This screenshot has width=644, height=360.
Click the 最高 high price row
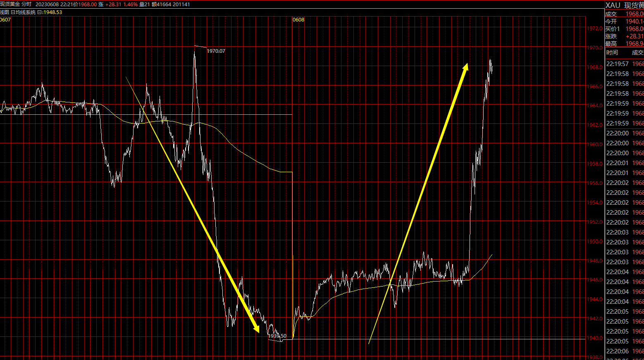tap(624, 44)
